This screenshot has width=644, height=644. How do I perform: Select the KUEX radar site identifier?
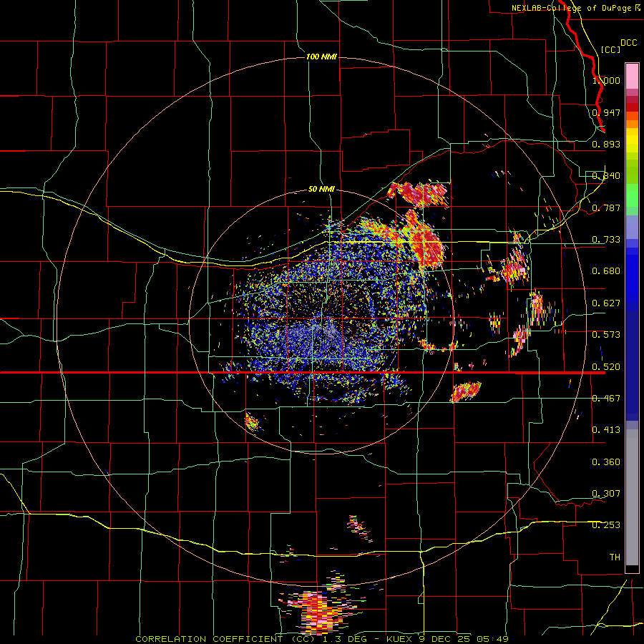pyautogui.click(x=399, y=639)
